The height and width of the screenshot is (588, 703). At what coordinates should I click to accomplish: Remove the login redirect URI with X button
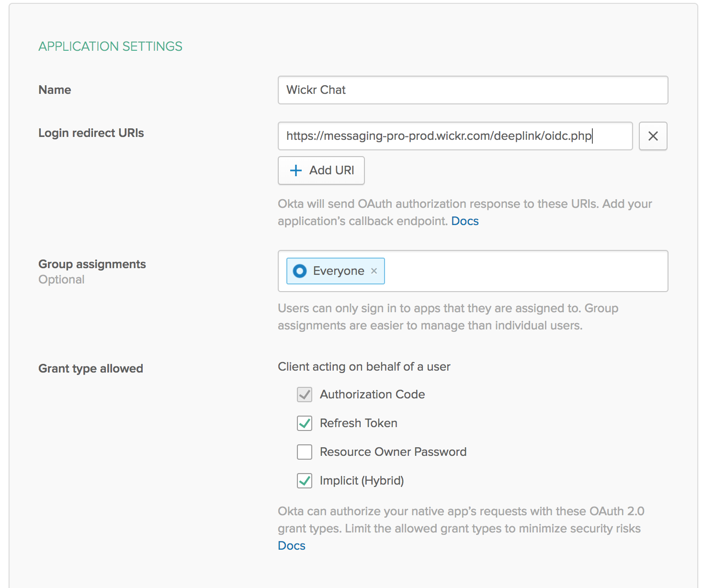pyautogui.click(x=653, y=136)
